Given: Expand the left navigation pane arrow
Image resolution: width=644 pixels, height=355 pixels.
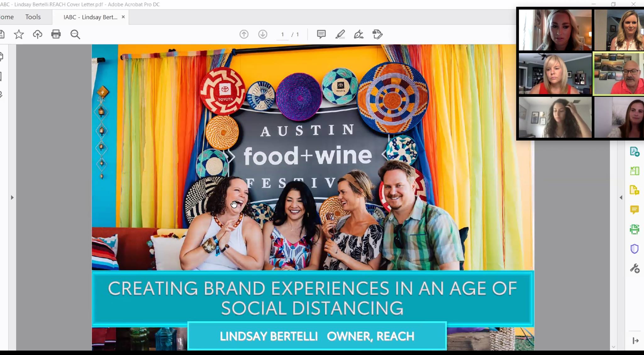Looking at the screenshot, I should [12, 197].
